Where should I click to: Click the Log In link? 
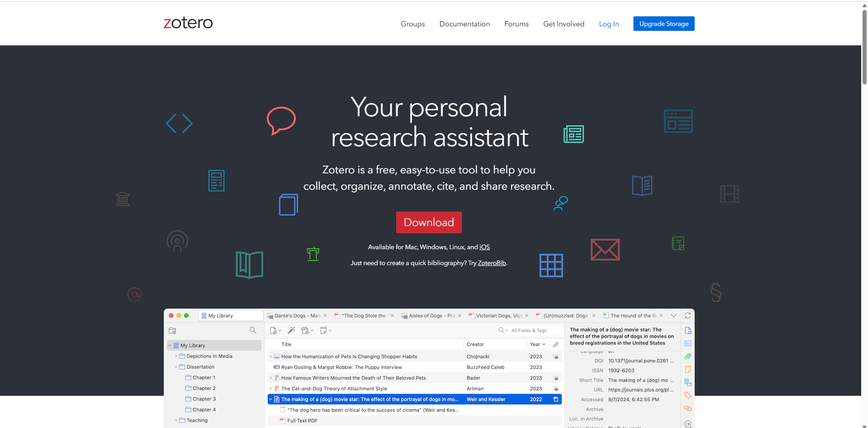tap(609, 24)
